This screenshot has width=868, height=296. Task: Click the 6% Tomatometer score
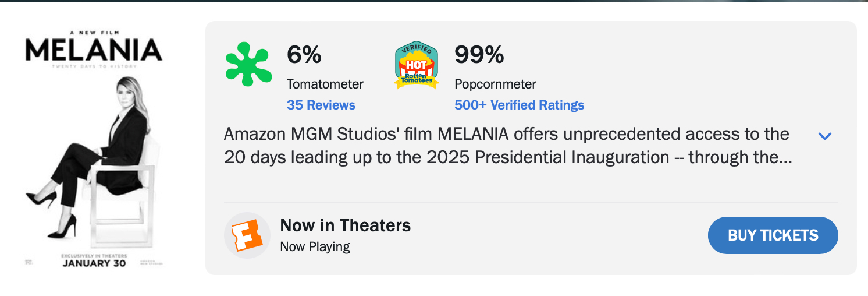[x=304, y=55]
